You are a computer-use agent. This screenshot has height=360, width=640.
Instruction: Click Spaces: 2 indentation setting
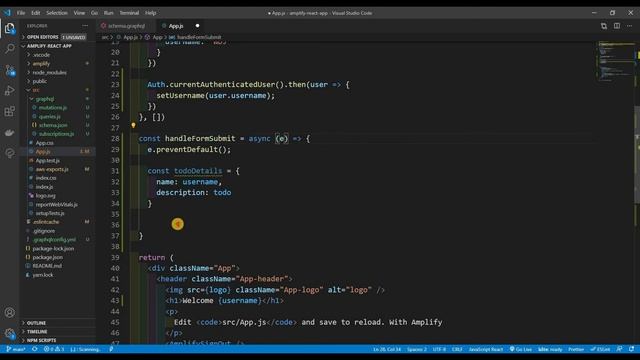(417, 349)
